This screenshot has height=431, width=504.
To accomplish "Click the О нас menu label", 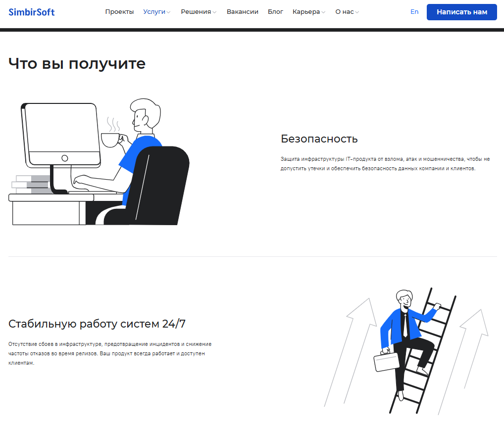I will (345, 11).
